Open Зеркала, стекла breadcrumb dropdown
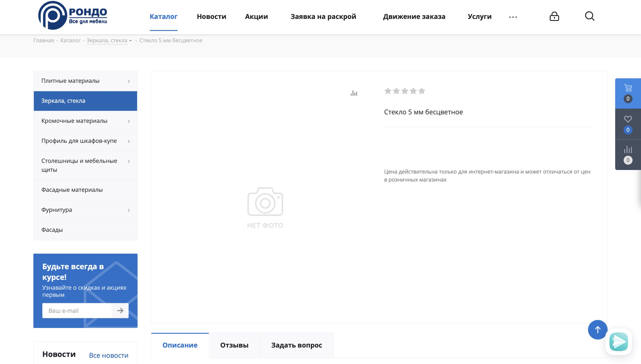This screenshot has height=364, width=641. tap(130, 41)
